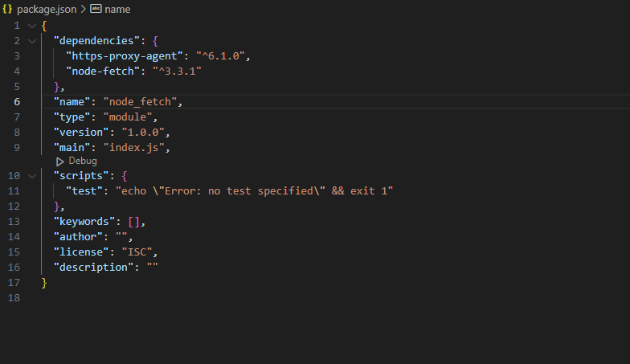
Task: Click the closing brace on line 5
Action: pyautogui.click(x=56, y=87)
